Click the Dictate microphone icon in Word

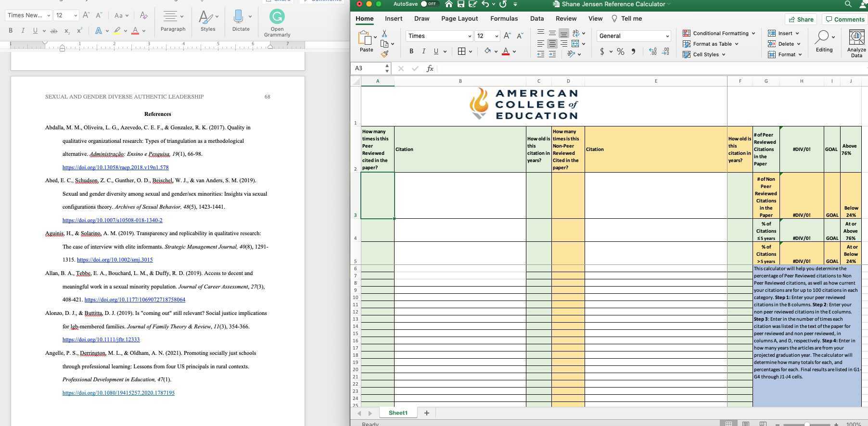tap(238, 17)
